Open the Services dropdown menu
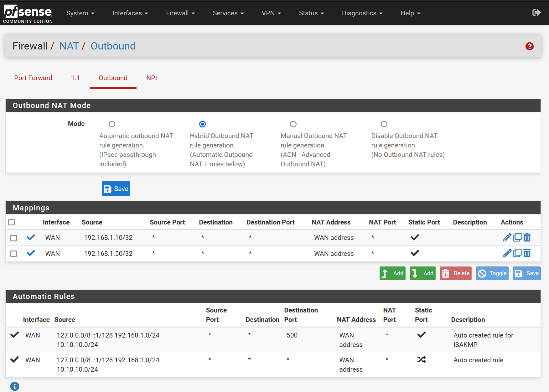 coord(228,13)
